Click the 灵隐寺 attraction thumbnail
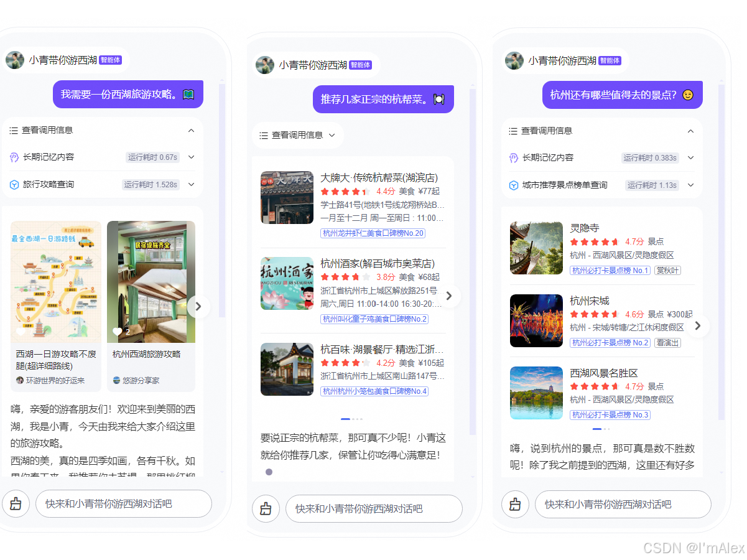This screenshot has width=747, height=560. click(x=536, y=248)
